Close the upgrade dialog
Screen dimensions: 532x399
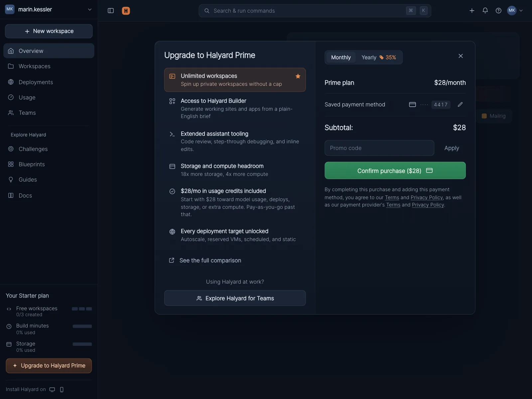(461, 56)
